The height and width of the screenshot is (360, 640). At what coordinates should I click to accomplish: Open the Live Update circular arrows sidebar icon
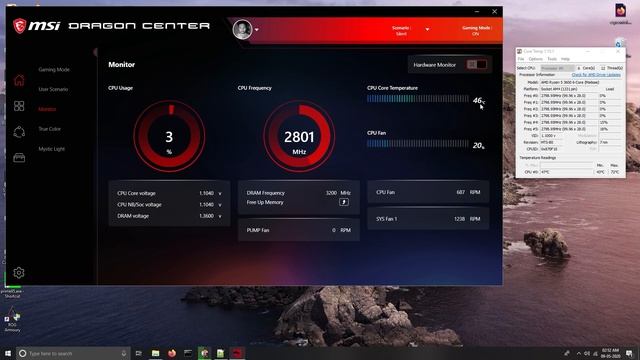coord(19,132)
